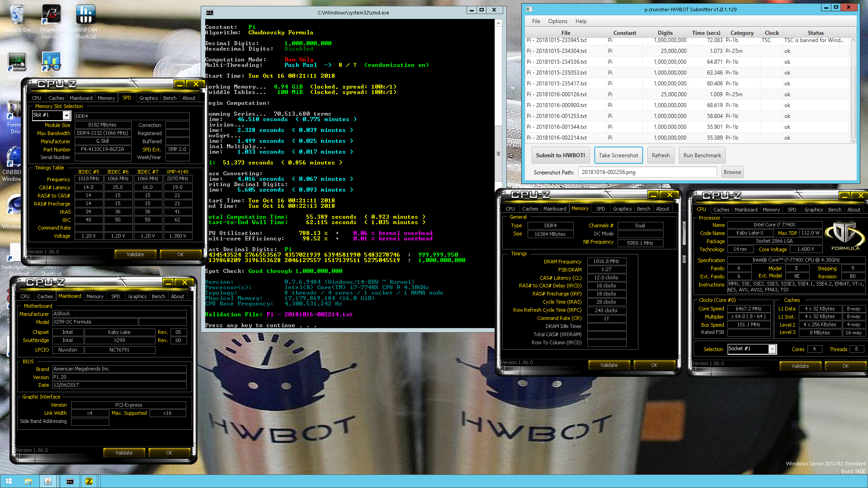This screenshot has width=868, height=488.
Task: Open HWiNFO64 shortcut on desktop
Action: click(85, 21)
